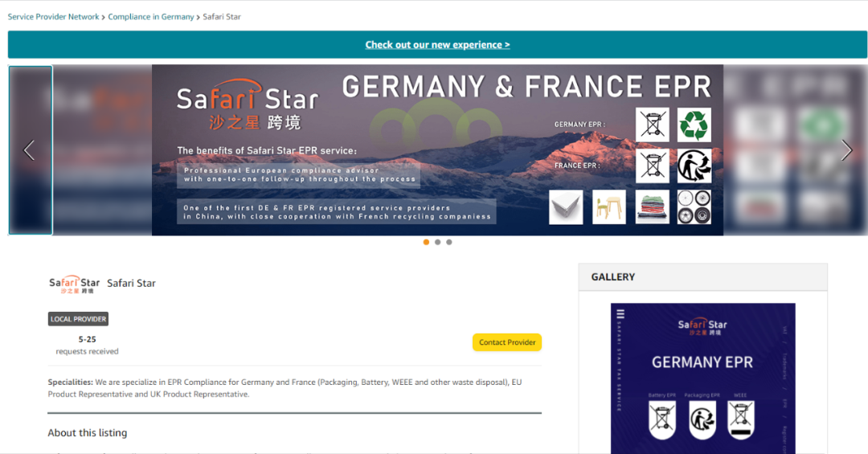Select the first orange carousel dot
This screenshot has width=868, height=454.
[426, 242]
